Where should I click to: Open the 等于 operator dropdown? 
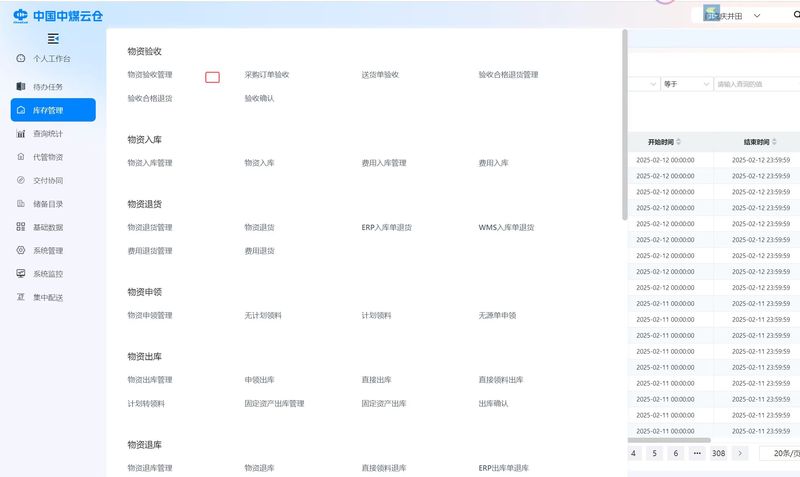(x=687, y=84)
